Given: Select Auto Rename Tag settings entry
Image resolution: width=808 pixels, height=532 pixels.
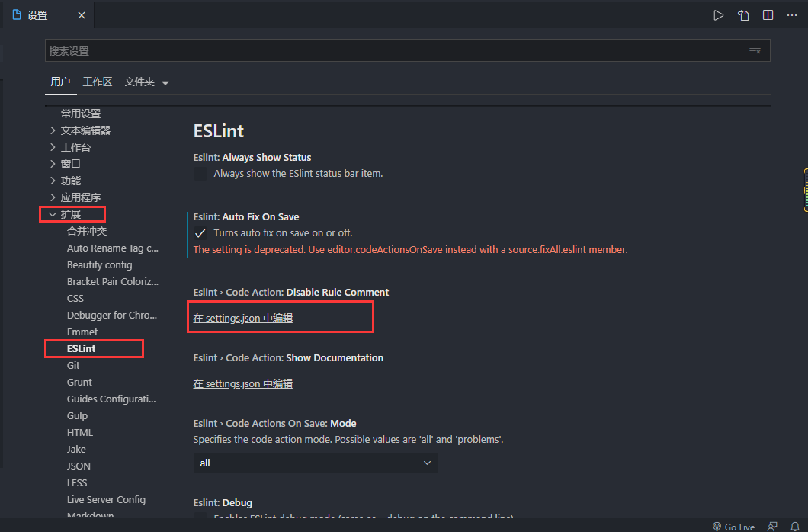Looking at the screenshot, I should click(112, 248).
